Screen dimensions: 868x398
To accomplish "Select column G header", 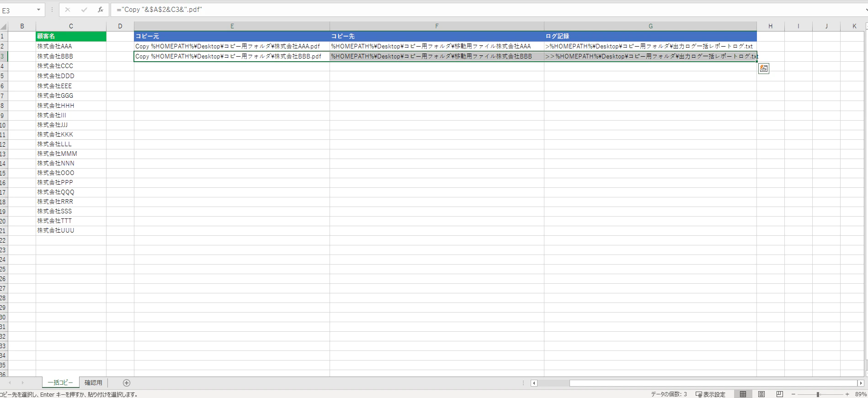I will pyautogui.click(x=650, y=27).
